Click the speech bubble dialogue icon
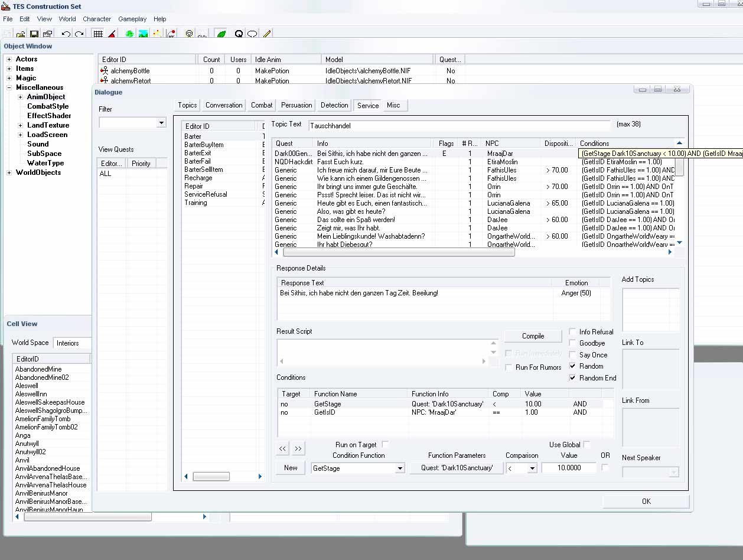Screen dimensions: 743x560 [x=252, y=34]
